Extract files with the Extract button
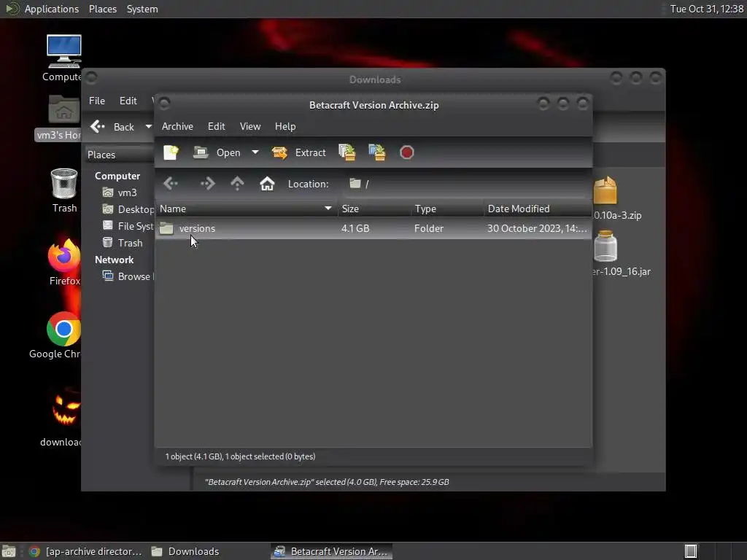Image resolution: width=747 pixels, height=560 pixels. [x=299, y=152]
